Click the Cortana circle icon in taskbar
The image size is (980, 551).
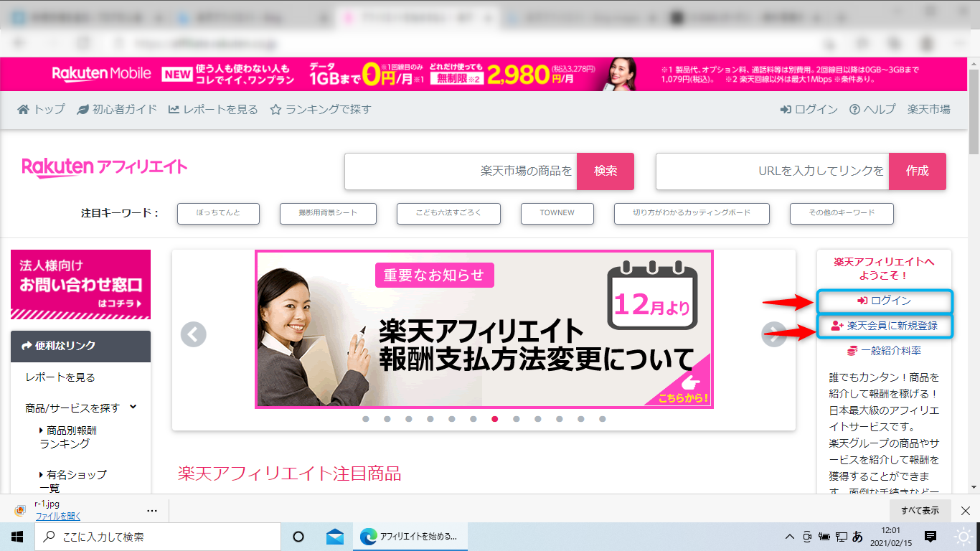tap(298, 537)
